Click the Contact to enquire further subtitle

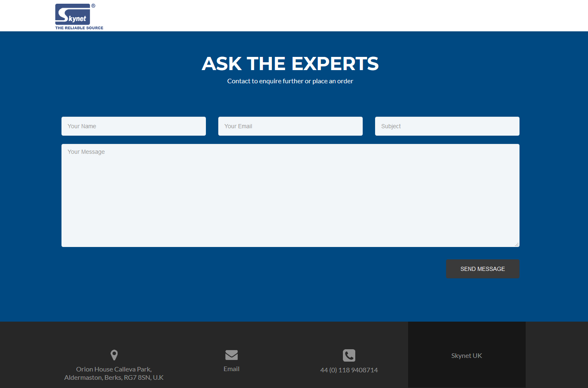click(290, 81)
